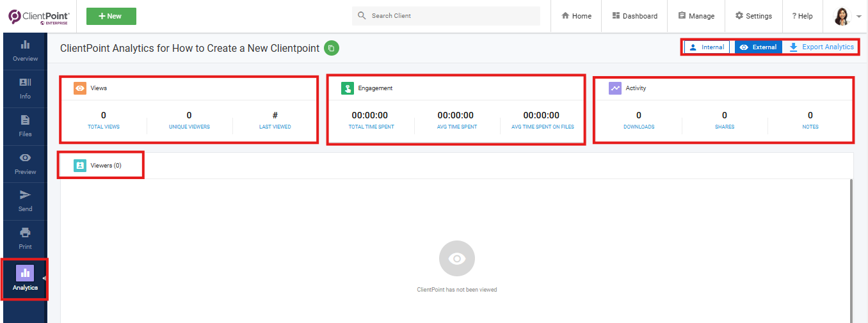The image size is (868, 323).
Task: Open Settings from the top bar
Action: click(753, 16)
